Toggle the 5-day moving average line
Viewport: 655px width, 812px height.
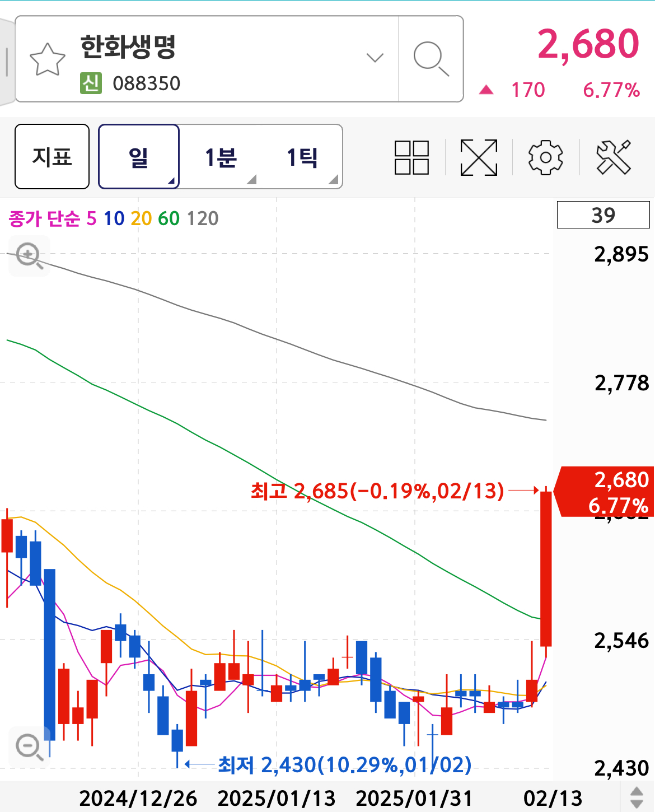[x=91, y=218]
